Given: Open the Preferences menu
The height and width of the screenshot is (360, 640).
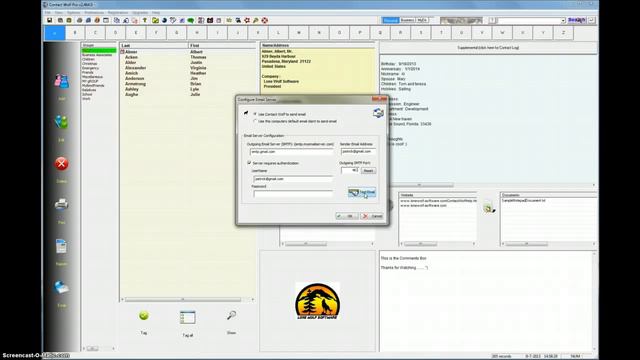Looking at the screenshot, I should point(94,13).
